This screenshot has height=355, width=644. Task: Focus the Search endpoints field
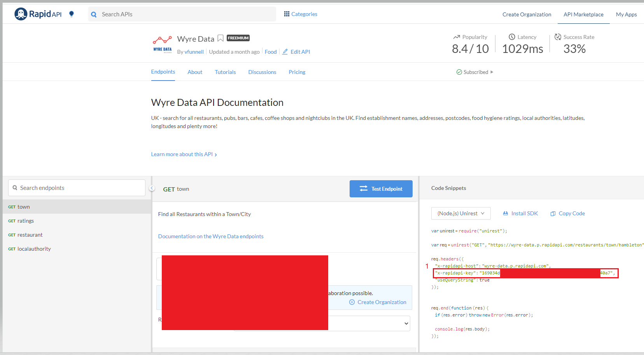click(x=77, y=188)
